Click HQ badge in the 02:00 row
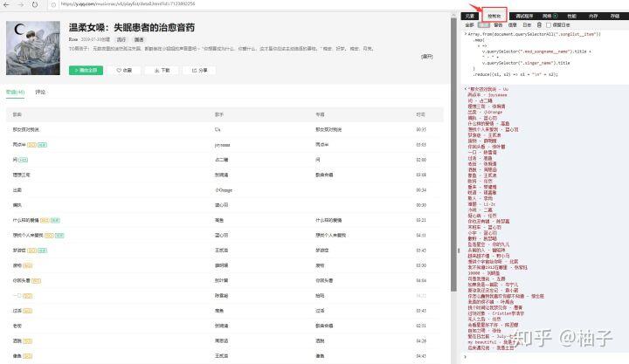 [x=24, y=160]
